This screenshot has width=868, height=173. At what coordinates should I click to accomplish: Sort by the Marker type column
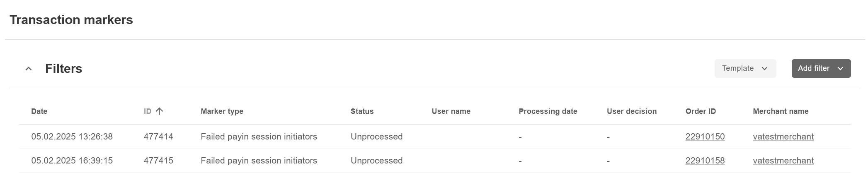pos(222,111)
